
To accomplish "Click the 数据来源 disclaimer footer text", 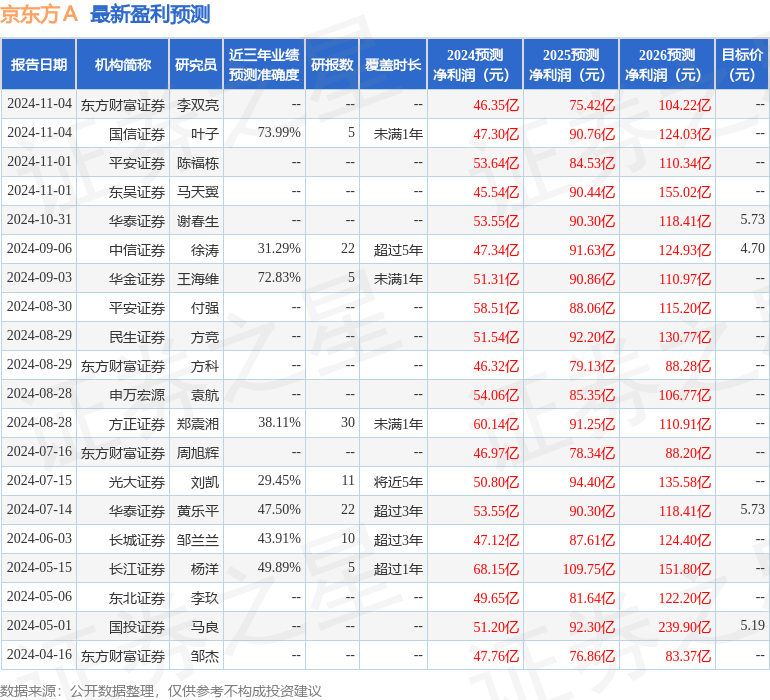I will (x=161, y=691).
